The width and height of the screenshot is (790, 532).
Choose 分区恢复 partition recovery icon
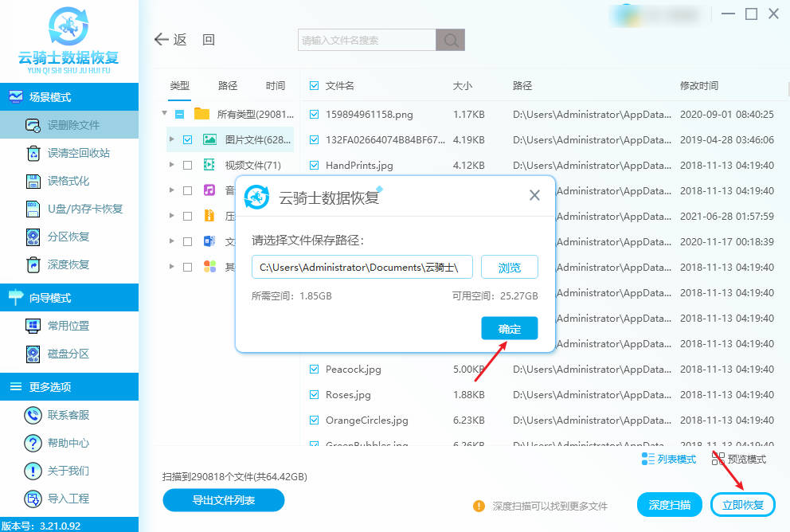pos(33,237)
